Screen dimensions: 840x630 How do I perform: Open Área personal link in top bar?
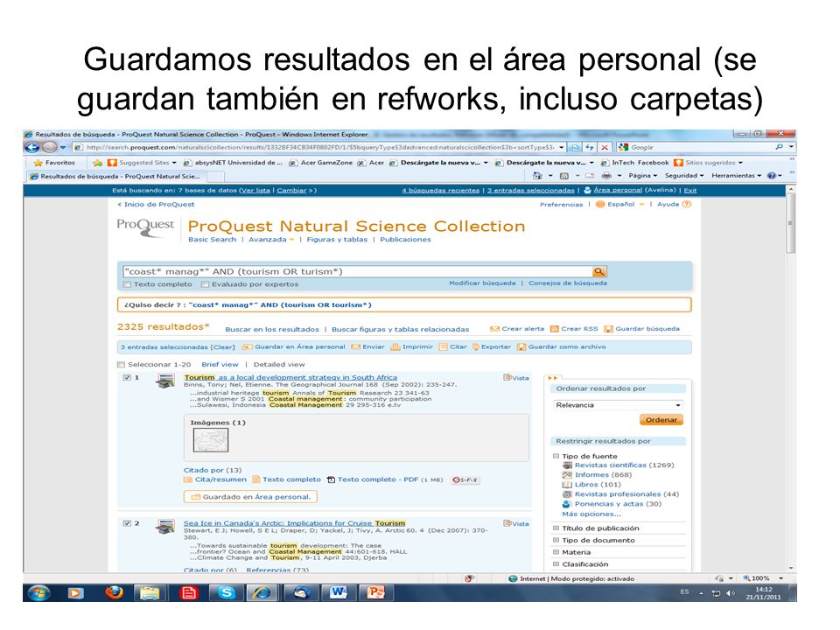pos(617,190)
